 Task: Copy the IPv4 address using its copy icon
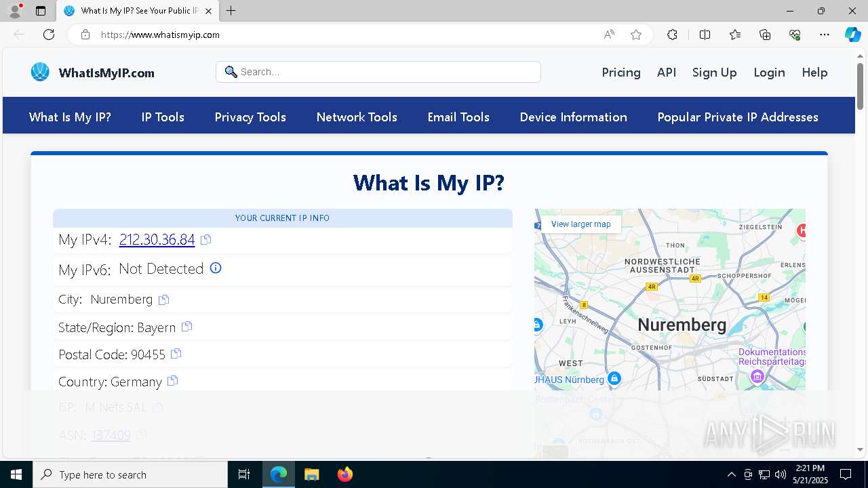pyautogui.click(x=206, y=239)
